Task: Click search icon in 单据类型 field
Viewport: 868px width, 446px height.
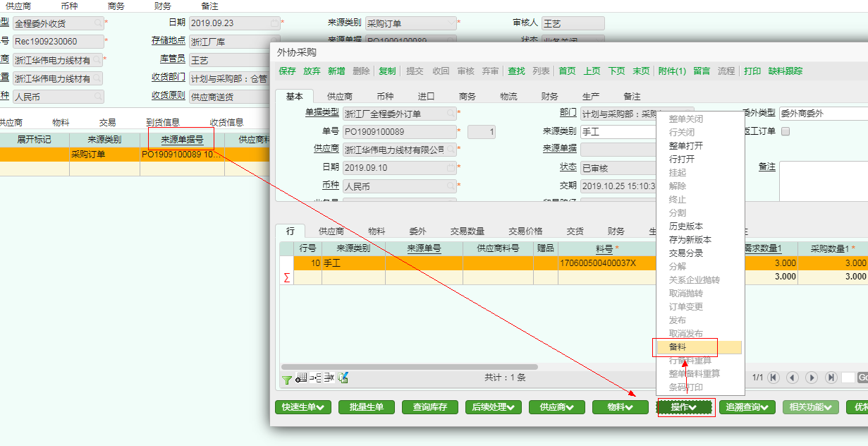Action: point(451,113)
